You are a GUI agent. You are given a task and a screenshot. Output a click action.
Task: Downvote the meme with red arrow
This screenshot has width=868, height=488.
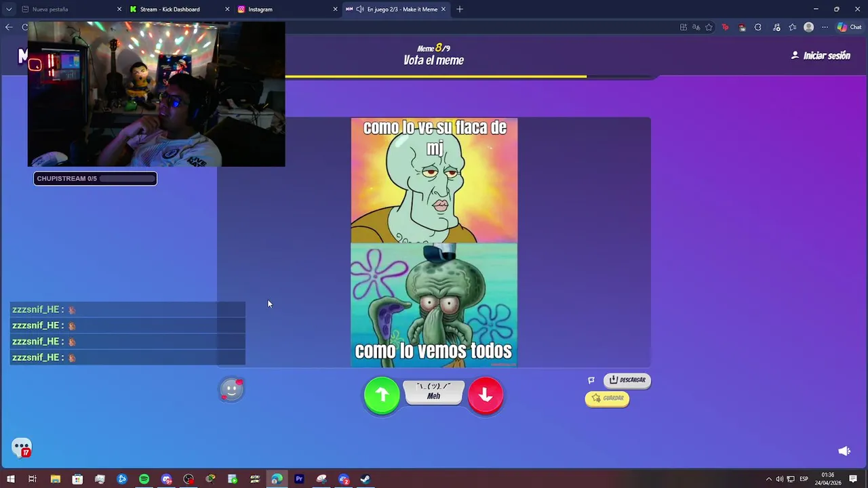(x=486, y=395)
